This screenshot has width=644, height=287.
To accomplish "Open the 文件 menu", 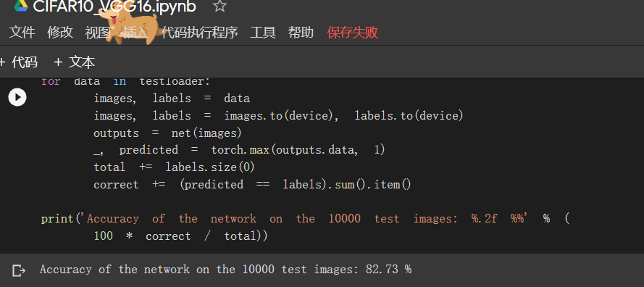I will (22, 33).
